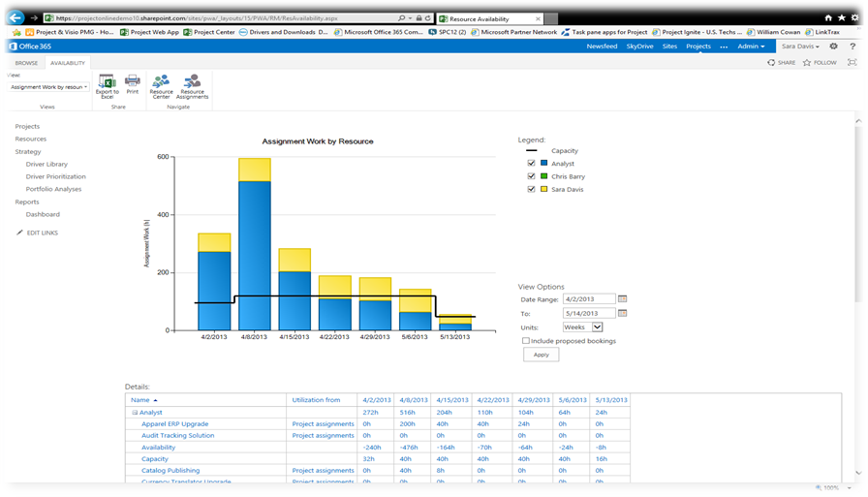The image size is (868, 497).
Task: Click the Export to Excel icon
Action: coord(107,82)
